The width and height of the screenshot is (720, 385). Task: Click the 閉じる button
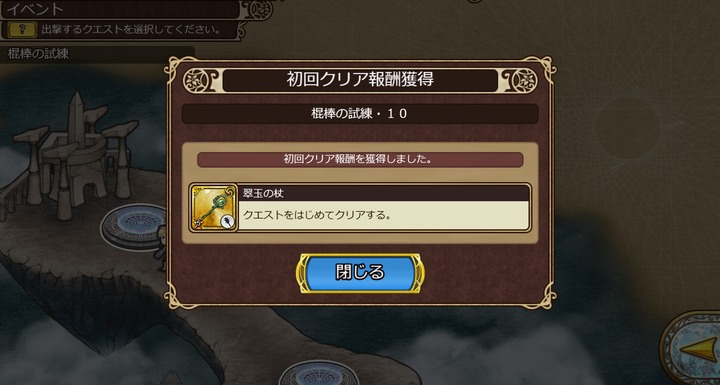click(x=360, y=273)
